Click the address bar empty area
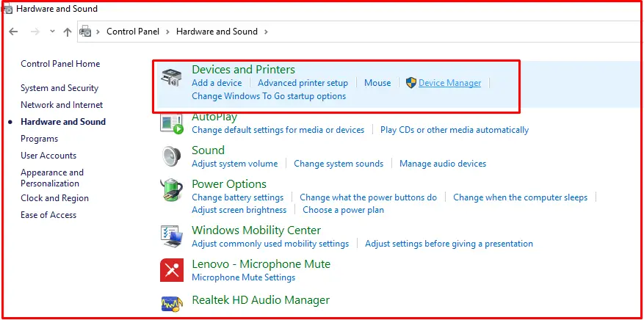The width and height of the screenshot is (644, 320). tap(452, 32)
